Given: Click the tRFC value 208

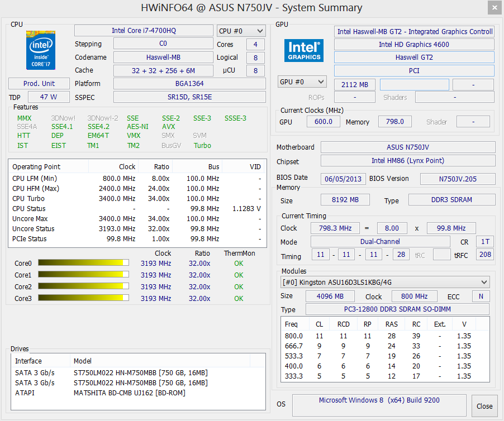Looking at the screenshot, I should click(485, 255).
